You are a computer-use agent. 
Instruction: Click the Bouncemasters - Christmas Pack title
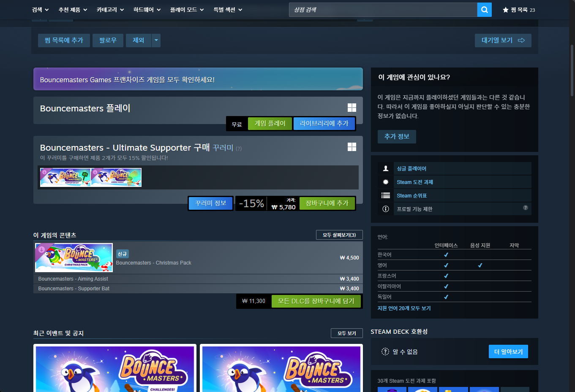click(154, 262)
